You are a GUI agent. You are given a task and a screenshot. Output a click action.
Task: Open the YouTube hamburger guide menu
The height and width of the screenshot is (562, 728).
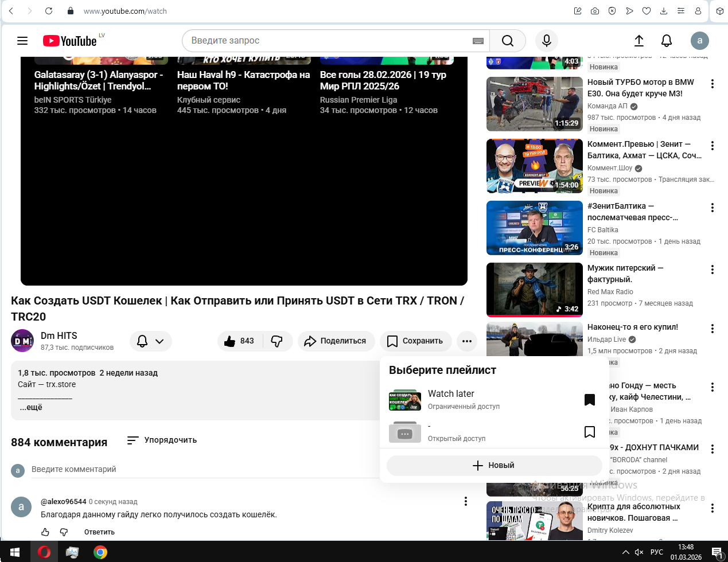click(x=22, y=41)
